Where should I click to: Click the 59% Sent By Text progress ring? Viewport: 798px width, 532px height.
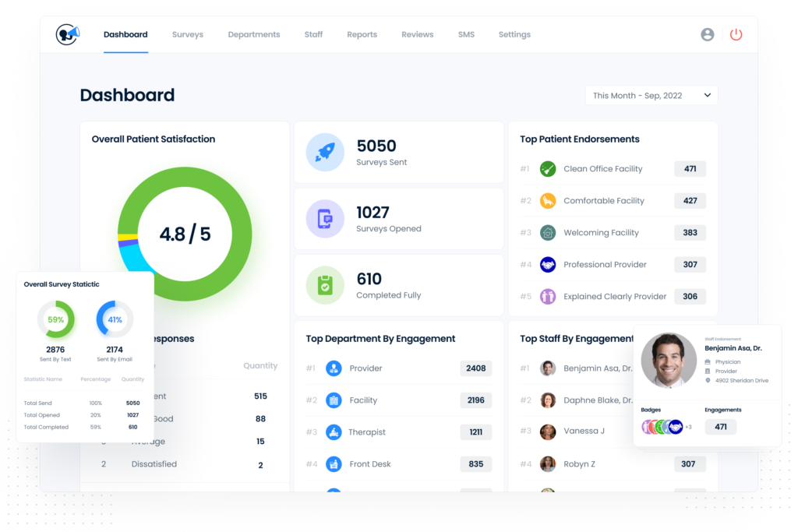(x=55, y=319)
